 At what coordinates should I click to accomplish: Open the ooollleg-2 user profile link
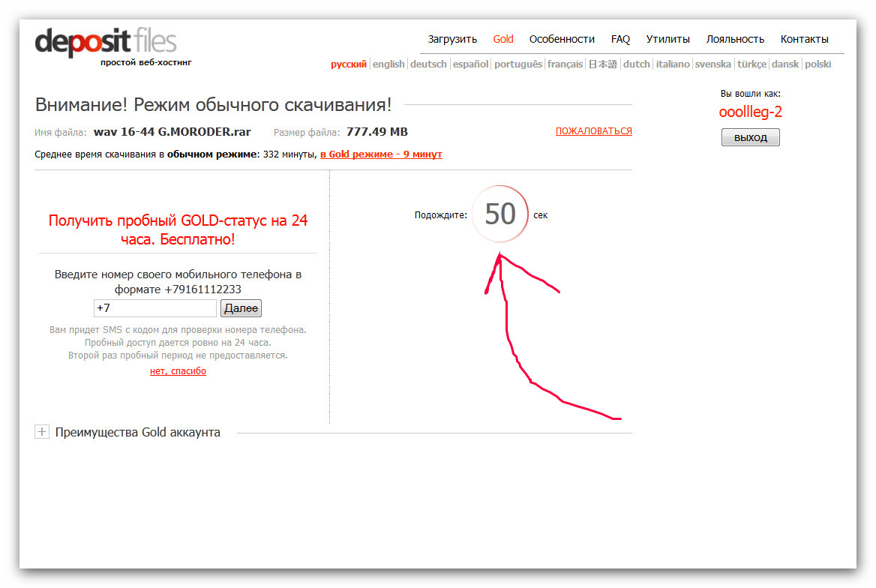(x=750, y=112)
